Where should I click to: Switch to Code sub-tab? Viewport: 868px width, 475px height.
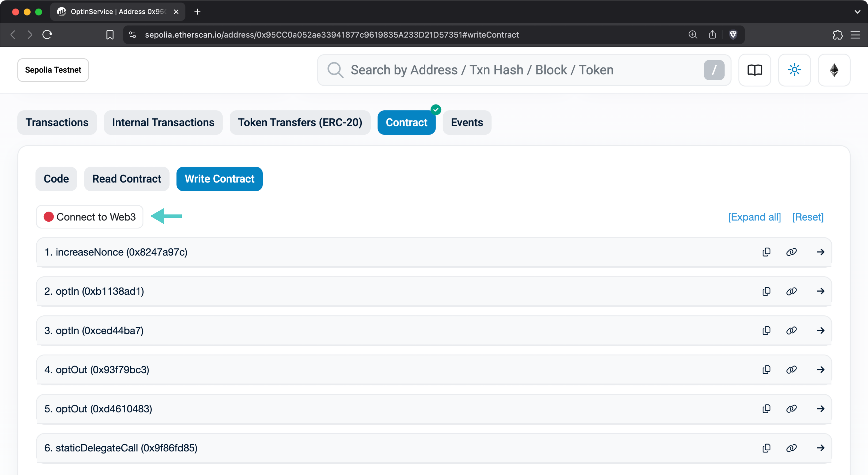pyautogui.click(x=56, y=179)
